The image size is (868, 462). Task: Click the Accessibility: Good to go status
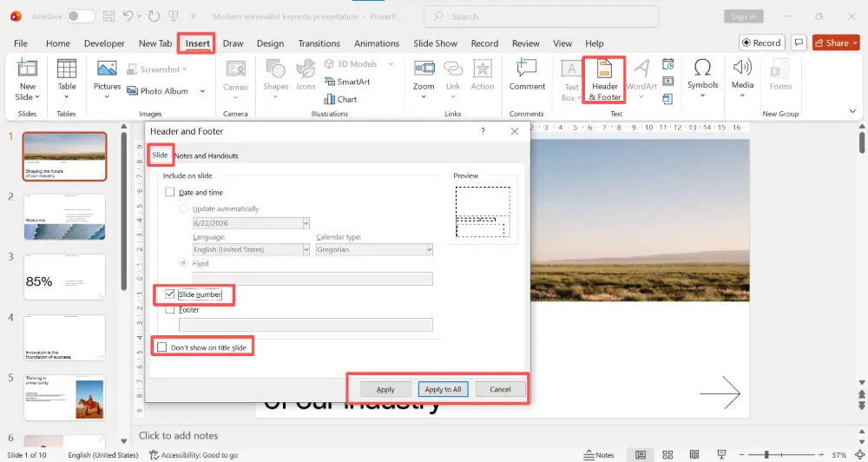point(194,455)
